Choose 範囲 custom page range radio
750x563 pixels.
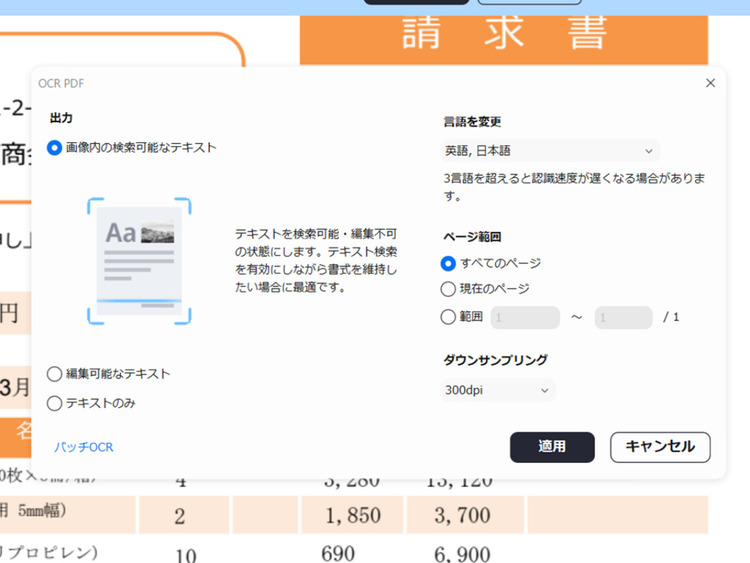pos(448,317)
